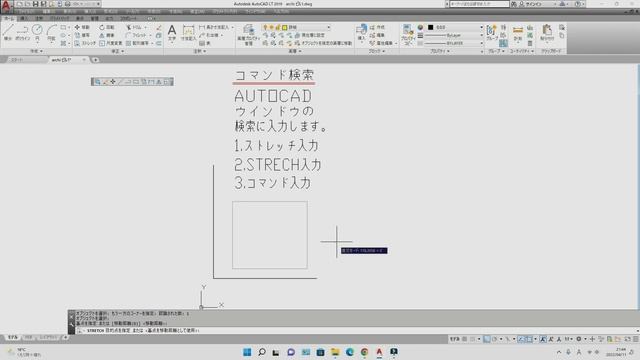Toggle ortho mode in the status bar

click(487, 339)
